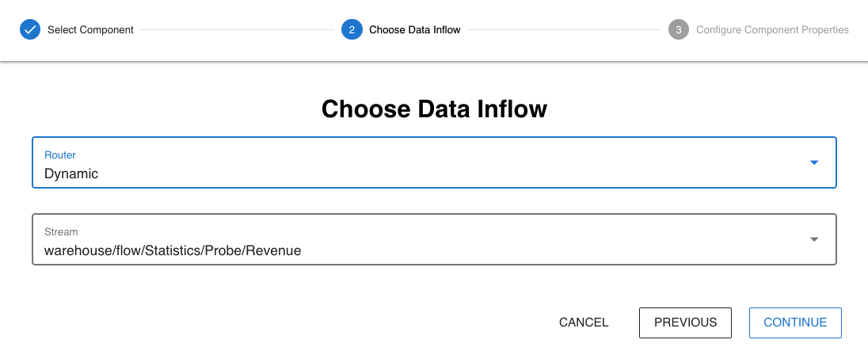Go to the Select Component step label
This screenshot has width=868, height=355.
[x=90, y=30]
